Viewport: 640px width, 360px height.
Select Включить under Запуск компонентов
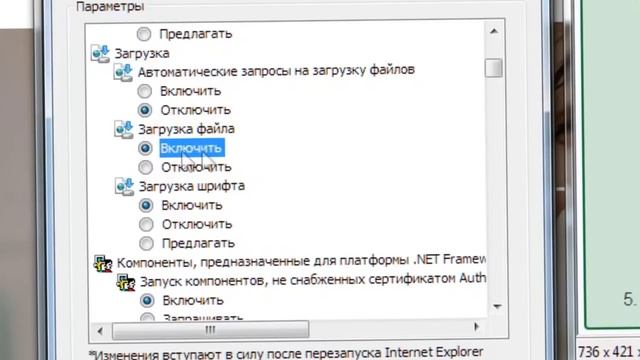pyautogui.click(x=147, y=301)
